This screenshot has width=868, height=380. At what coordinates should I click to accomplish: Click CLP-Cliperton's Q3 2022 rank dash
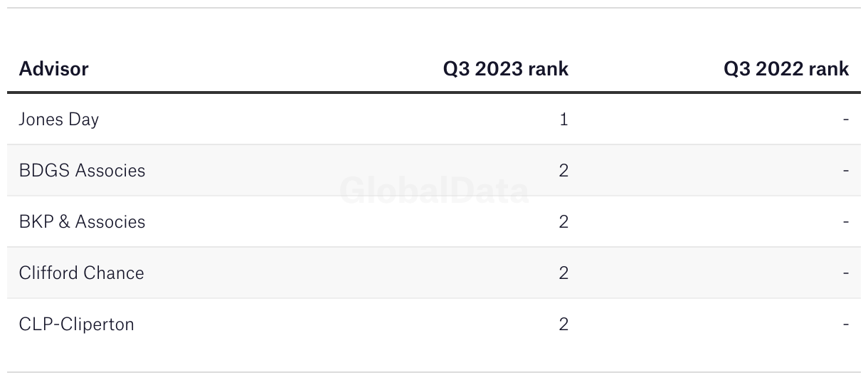[x=846, y=324]
